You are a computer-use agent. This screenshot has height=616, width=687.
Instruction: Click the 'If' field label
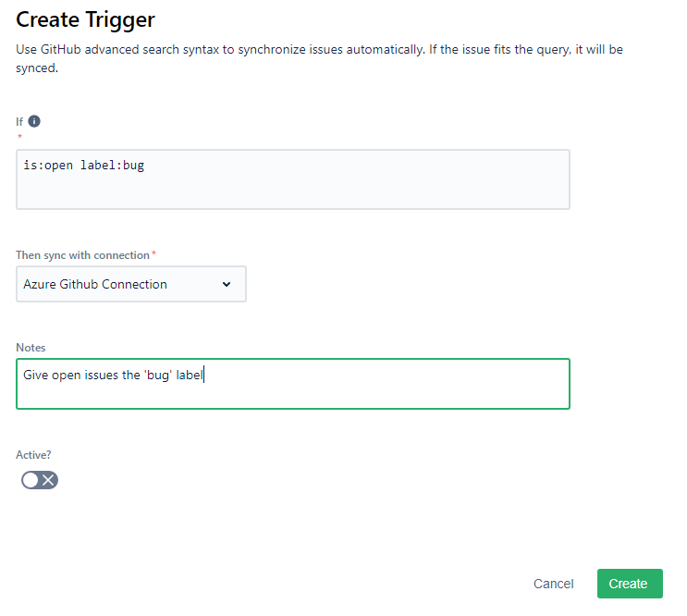(20, 121)
